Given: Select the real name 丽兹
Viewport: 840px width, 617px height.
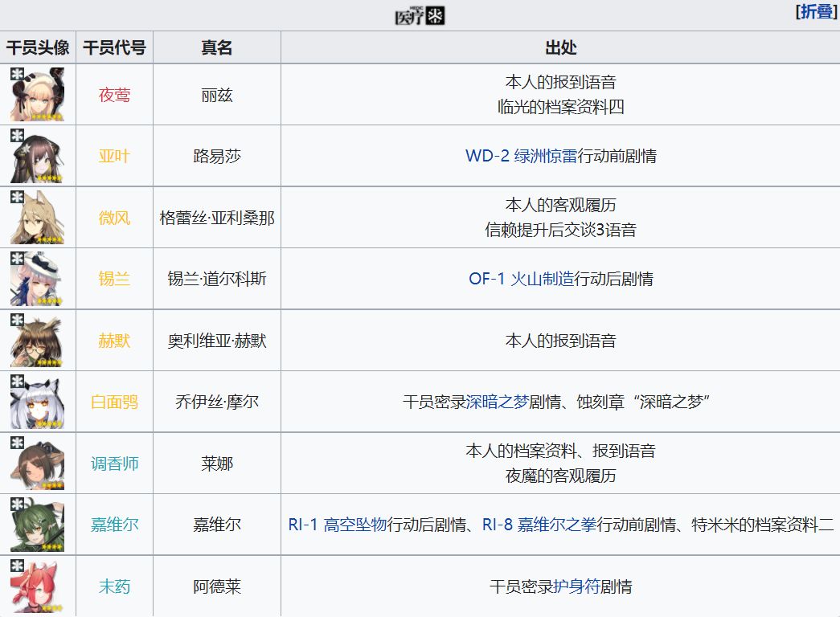Looking at the screenshot, I should [217, 95].
